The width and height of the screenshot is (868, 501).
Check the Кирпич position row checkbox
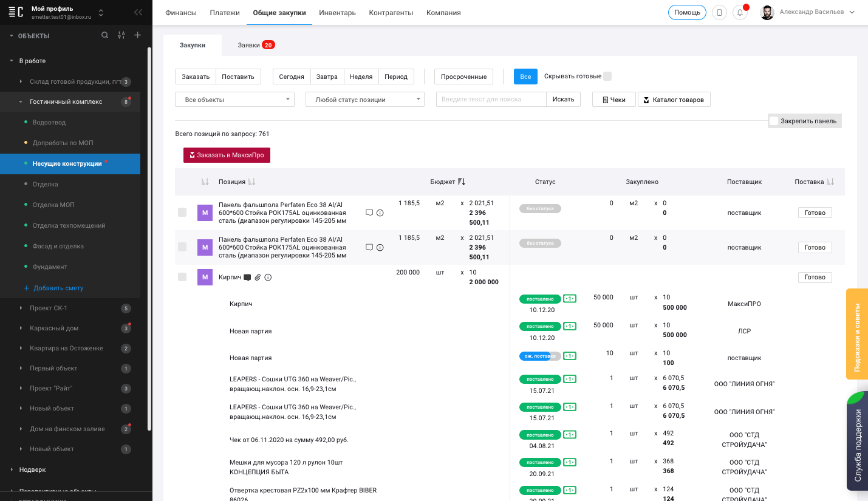[x=182, y=277]
